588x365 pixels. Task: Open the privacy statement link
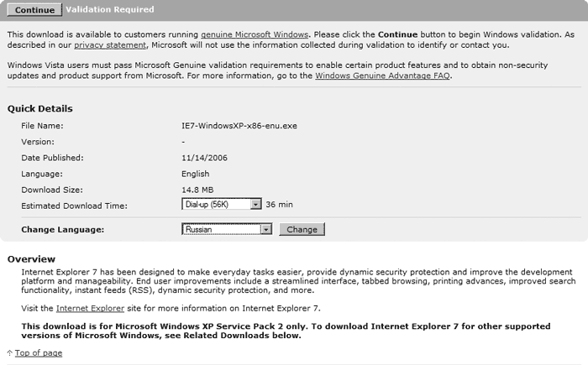pyautogui.click(x=110, y=45)
